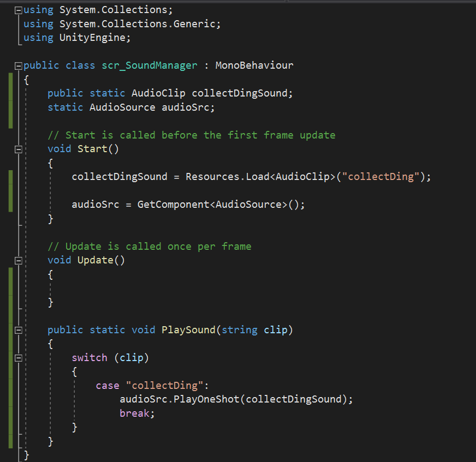Collapse the switch statement block
The image size is (476, 462).
(19, 358)
